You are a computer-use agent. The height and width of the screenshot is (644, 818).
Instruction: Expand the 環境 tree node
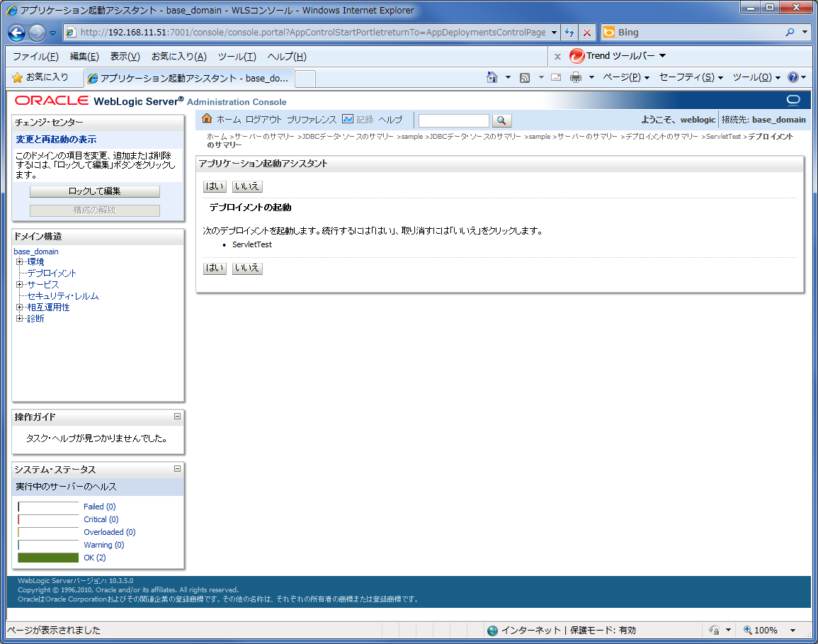19,261
